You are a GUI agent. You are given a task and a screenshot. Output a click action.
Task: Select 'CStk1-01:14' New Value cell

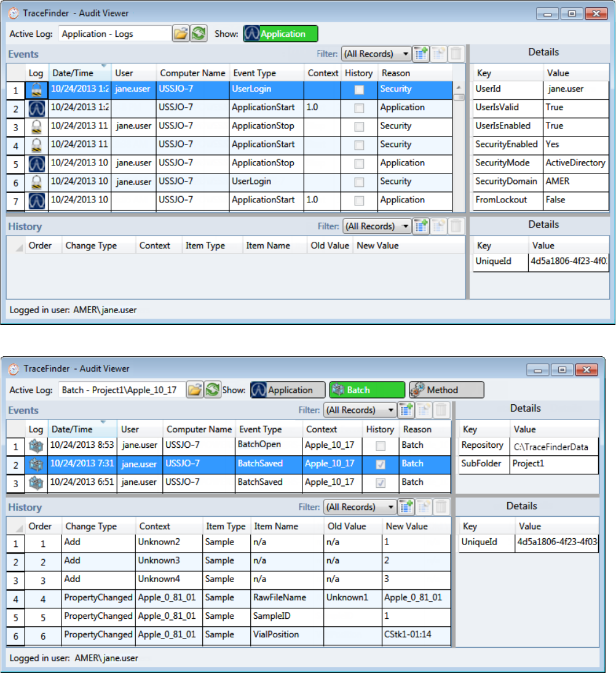416,635
